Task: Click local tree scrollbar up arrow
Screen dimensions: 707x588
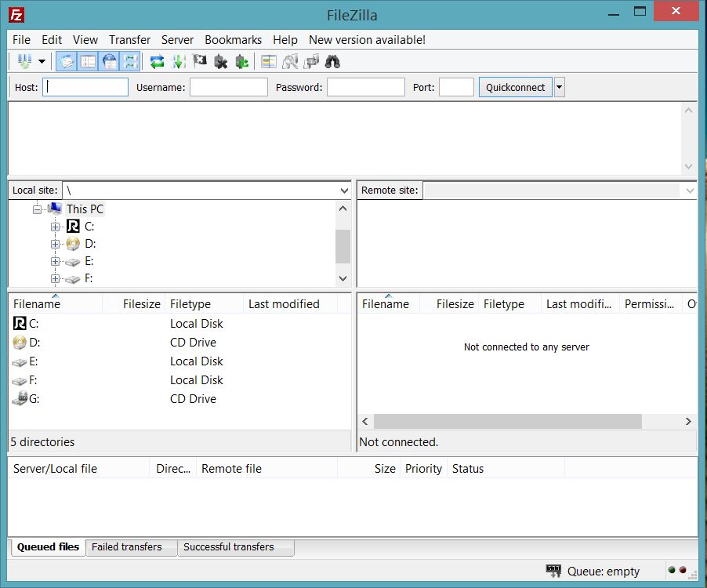Action: pos(343,209)
